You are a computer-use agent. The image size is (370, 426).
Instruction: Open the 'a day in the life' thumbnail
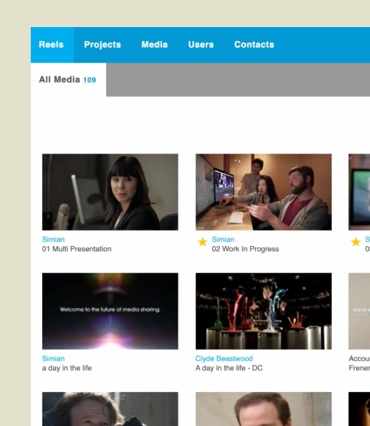click(110, 311)
